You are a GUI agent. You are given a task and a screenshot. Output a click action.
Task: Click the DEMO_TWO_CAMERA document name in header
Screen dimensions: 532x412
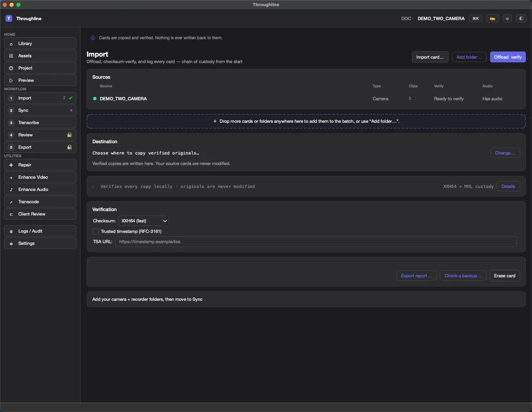[441, 19]
